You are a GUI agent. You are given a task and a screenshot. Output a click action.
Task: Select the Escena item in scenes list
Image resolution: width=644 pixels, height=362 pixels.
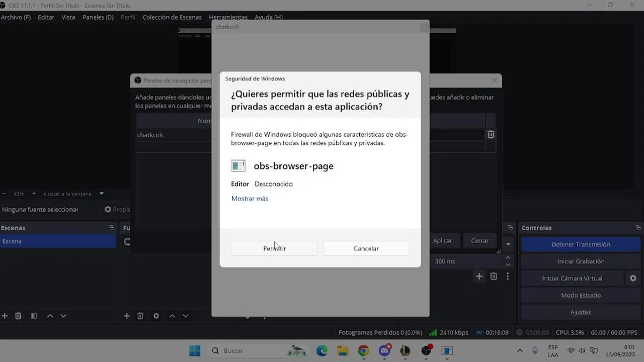click(58, 241)
